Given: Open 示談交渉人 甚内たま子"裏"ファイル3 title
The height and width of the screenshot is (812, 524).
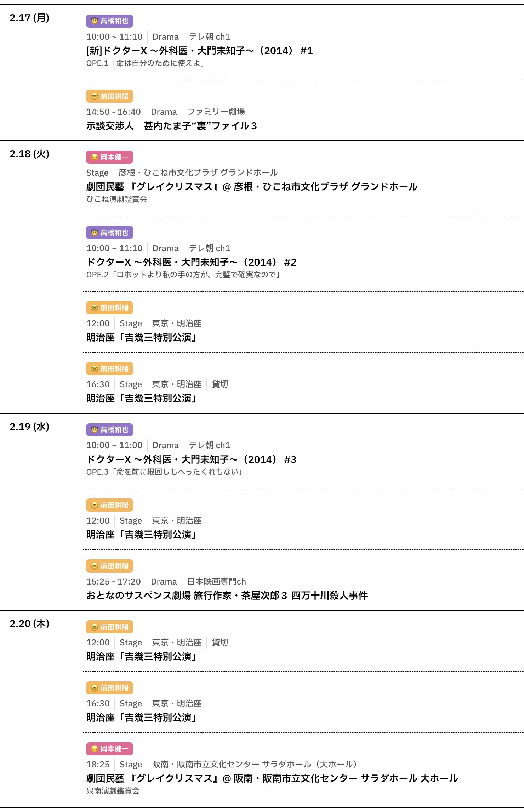Looking at the screenshot, I should (171, 126).
